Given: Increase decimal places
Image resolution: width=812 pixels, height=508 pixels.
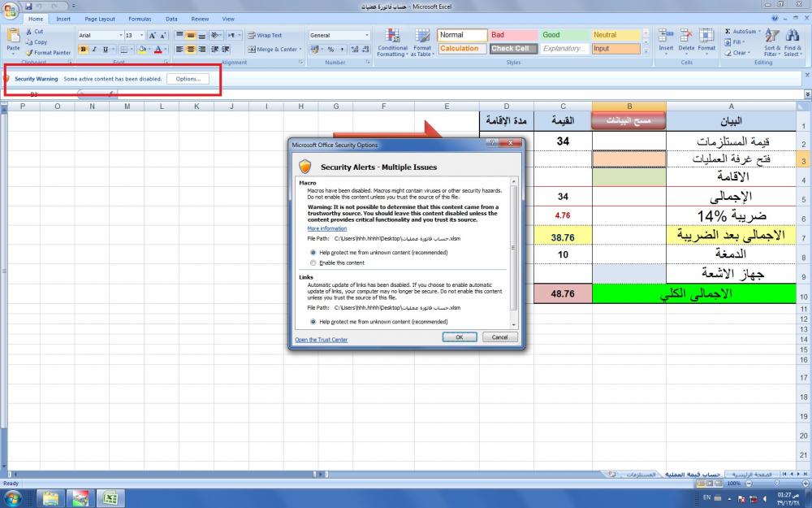Looking at the screenshot, I should [355, 50].
